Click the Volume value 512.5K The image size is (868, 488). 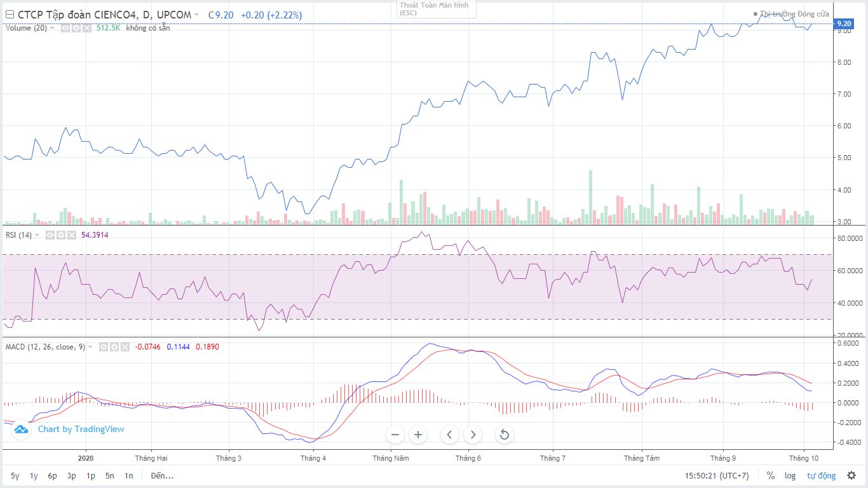(x=109, y=28)
